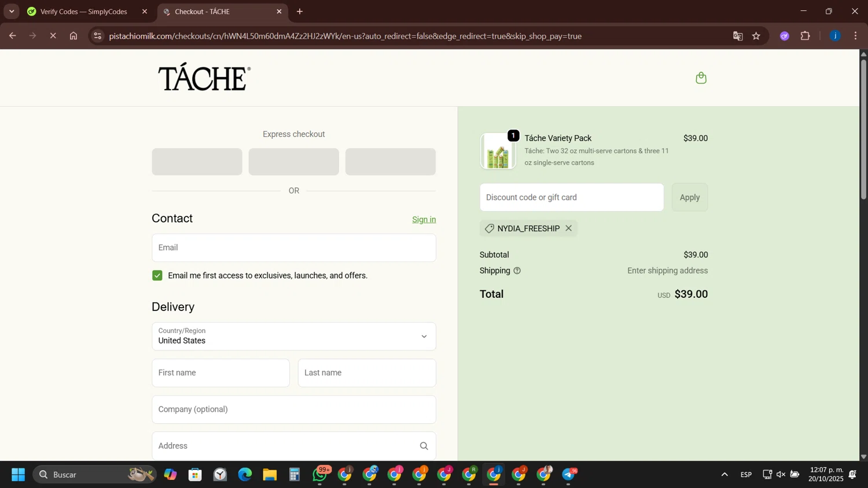Open clock and date panel
The height and width of the screenshot is (488, 868).
click(x=826, y=475)
